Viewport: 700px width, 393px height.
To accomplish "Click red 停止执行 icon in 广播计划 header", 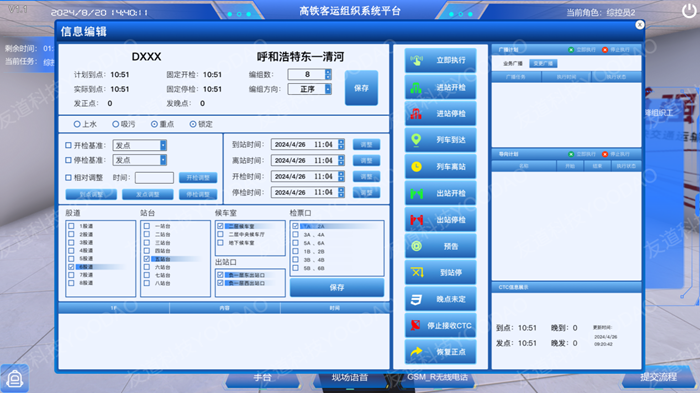I will 605,50.
